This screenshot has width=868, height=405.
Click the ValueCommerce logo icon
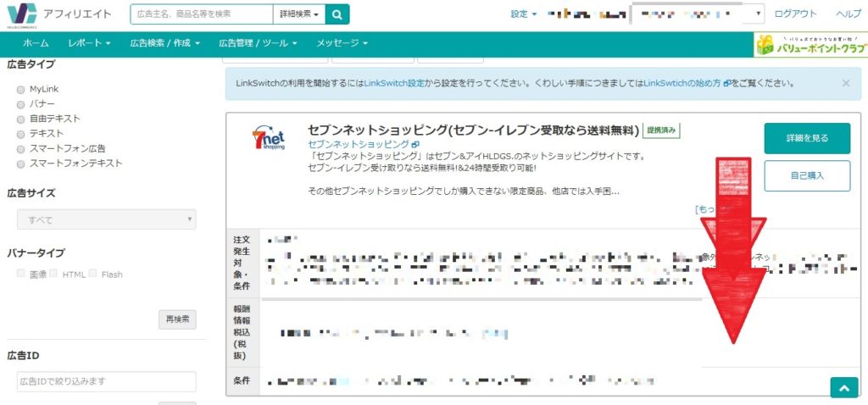(x=22, y=14)
